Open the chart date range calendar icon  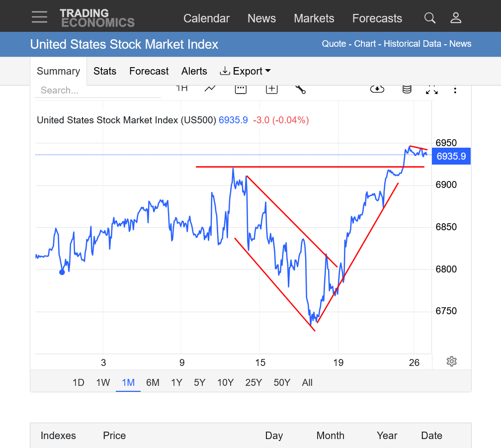pyautogui.click(x=241, y=89)
